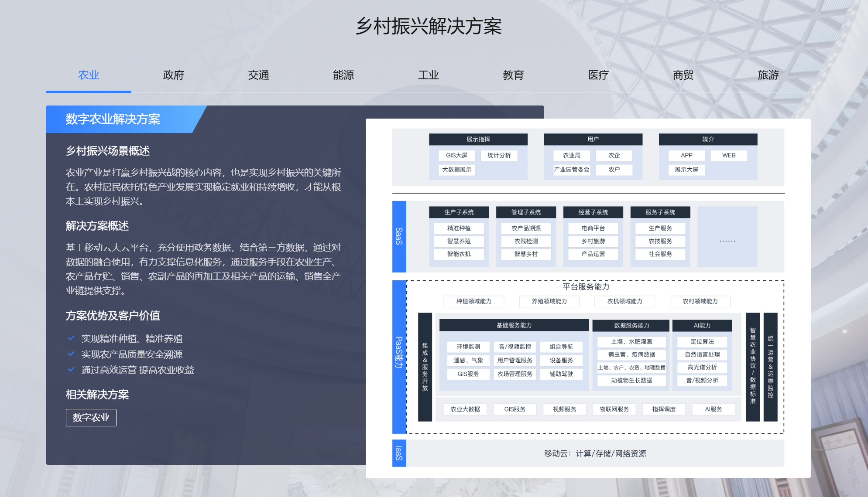Open the 物联网服务 service block

614,409
